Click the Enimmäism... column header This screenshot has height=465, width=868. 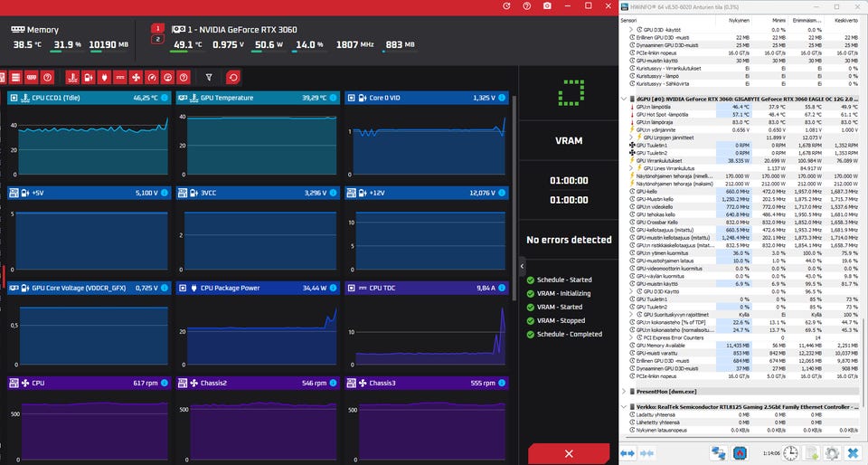click(806, 21)
